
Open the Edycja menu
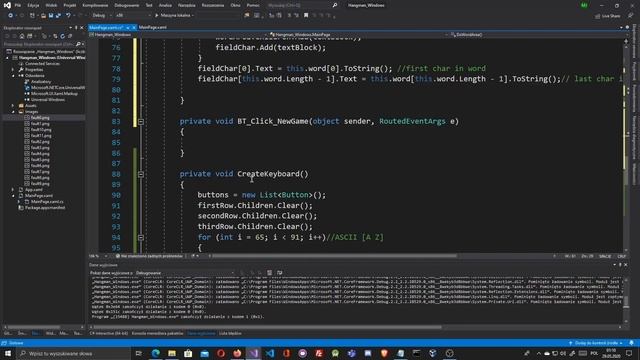[33, 5]
